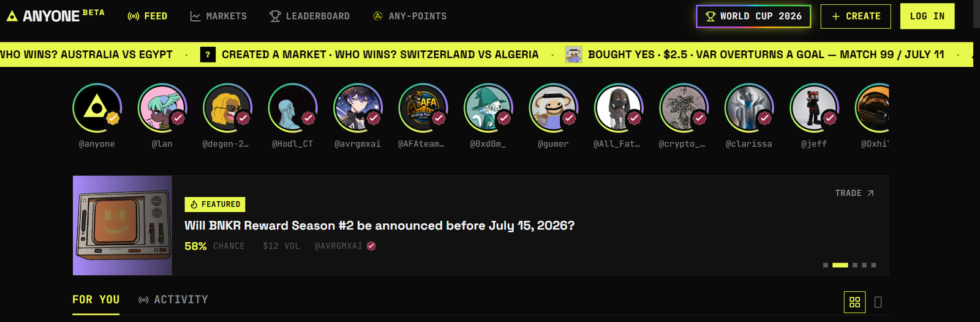Click the Create button

click(856, 16)
